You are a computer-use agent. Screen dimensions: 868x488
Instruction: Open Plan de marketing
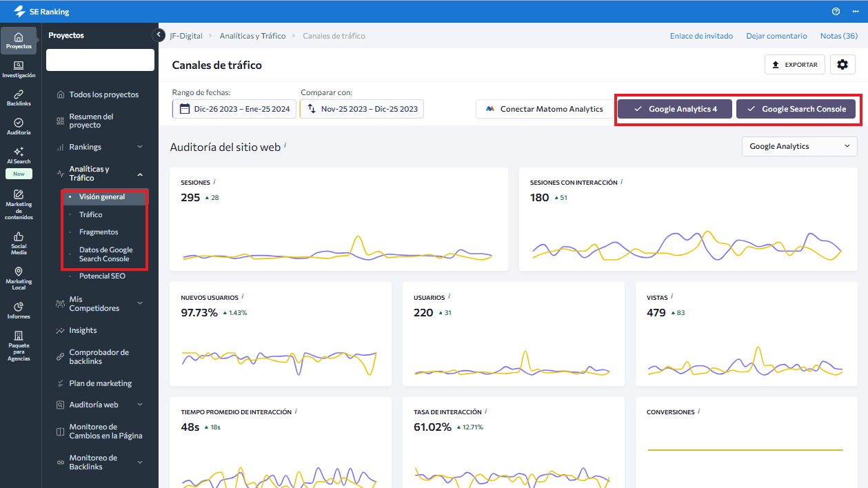click(100, 383)
